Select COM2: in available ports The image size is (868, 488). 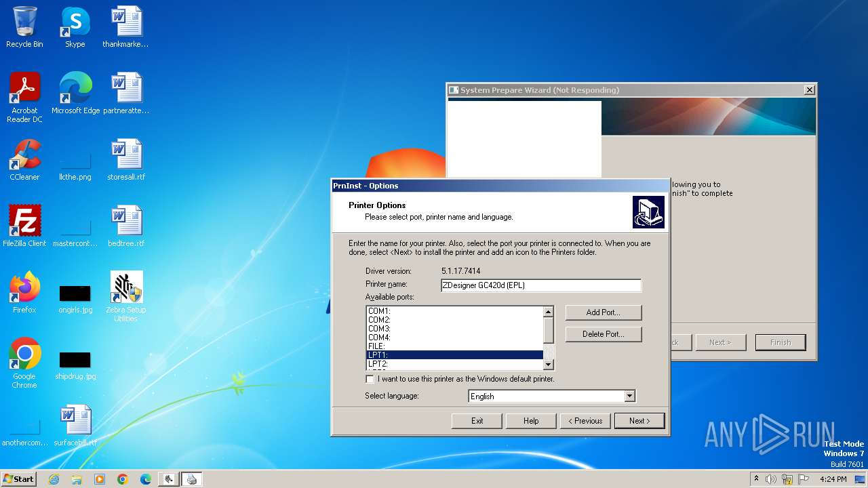(454, 320)
